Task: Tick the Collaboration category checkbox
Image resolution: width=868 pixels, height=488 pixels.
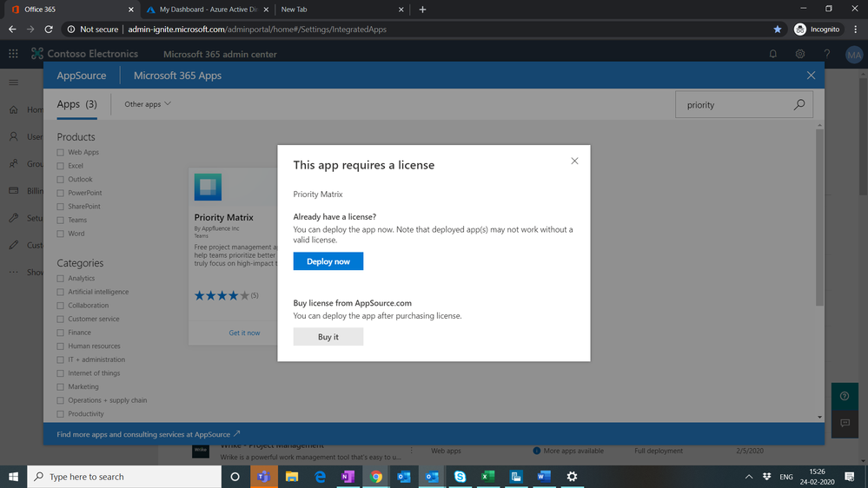Action: pyautogui.click(x=60, y=306)
